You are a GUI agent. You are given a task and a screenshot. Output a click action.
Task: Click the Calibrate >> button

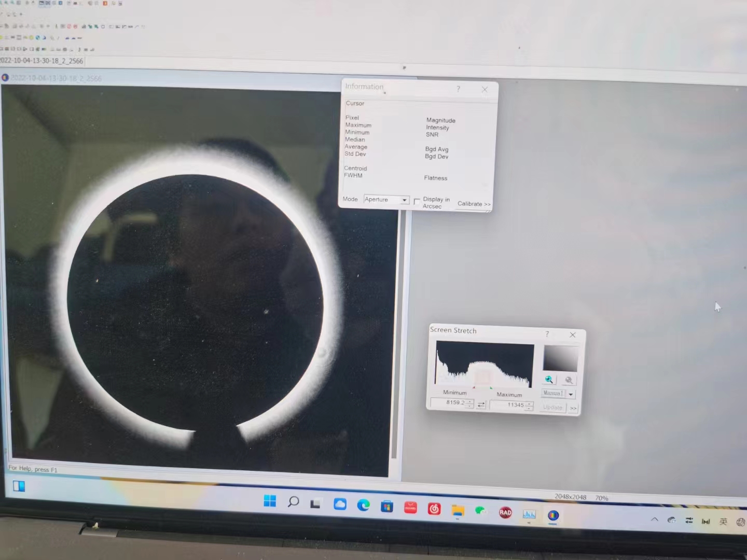pos(474,204)
